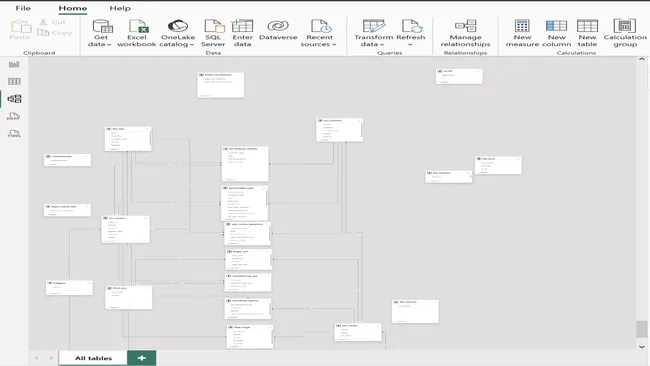Click the vertical scrollbar up arrow
650x366 pixels.
[642, 59]
